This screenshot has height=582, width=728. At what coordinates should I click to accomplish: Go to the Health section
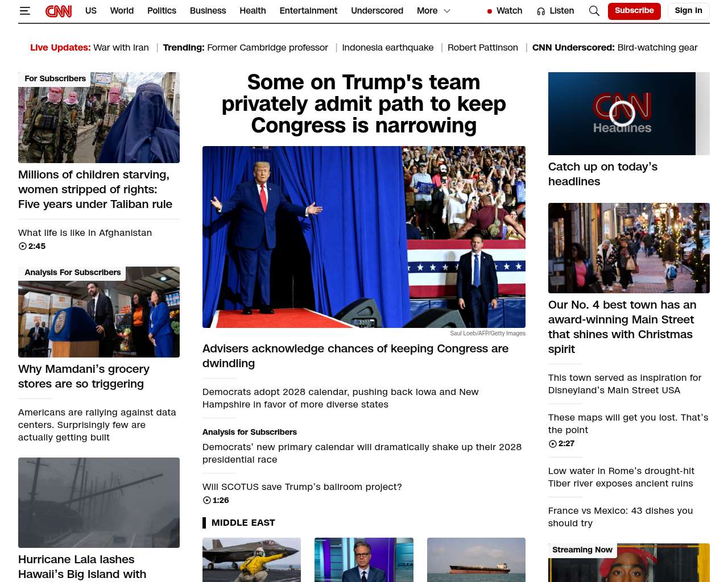coord(253,11)
